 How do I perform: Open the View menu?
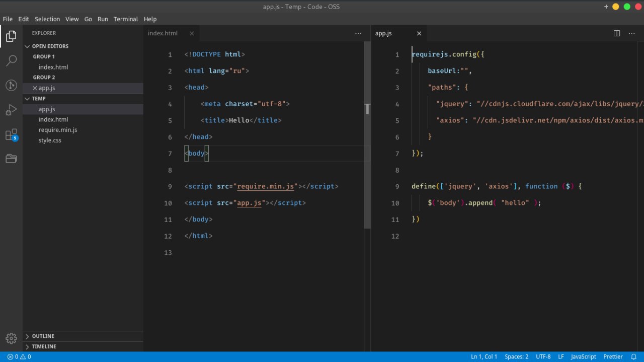72,19
